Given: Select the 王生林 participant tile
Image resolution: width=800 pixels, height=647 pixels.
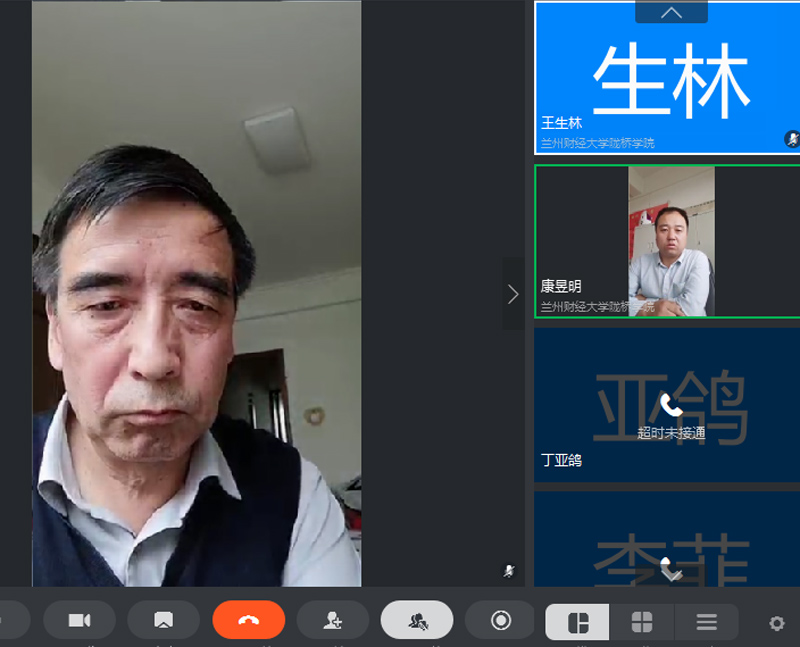Looking at the screenshot, I should tap(667, 78).
